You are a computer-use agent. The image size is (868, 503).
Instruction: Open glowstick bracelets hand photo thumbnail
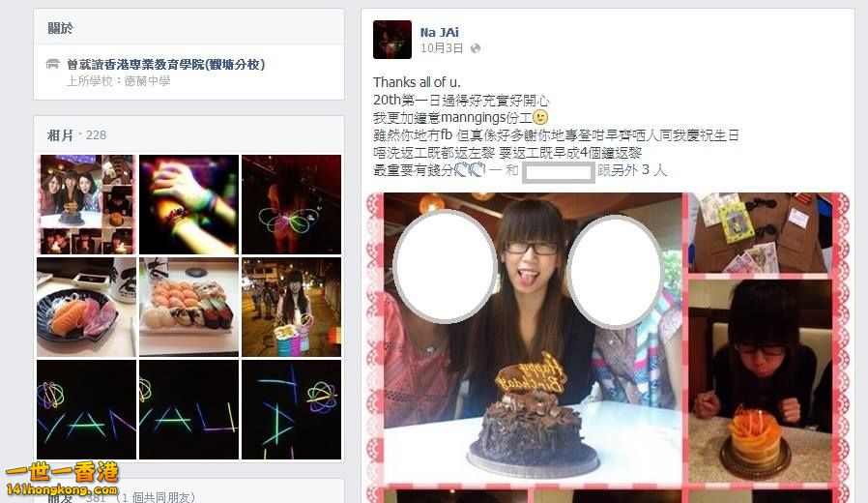pyautogui.click(x=188, y=204)
